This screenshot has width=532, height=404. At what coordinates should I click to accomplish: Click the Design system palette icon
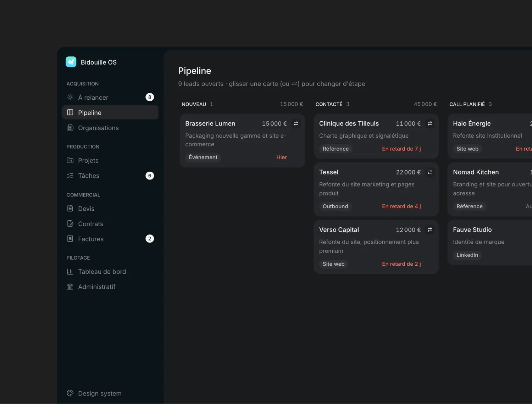click(70, 393)
